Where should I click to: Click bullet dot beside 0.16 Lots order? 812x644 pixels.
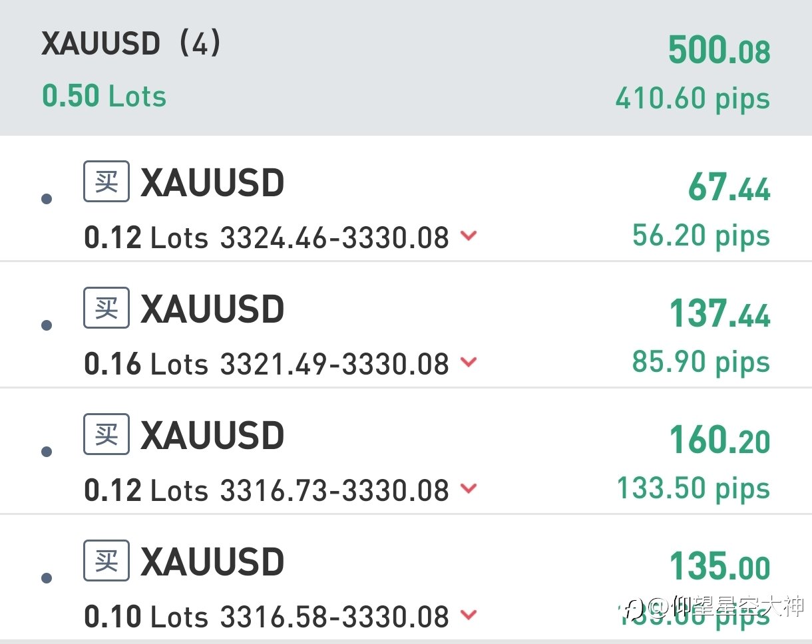47,325
